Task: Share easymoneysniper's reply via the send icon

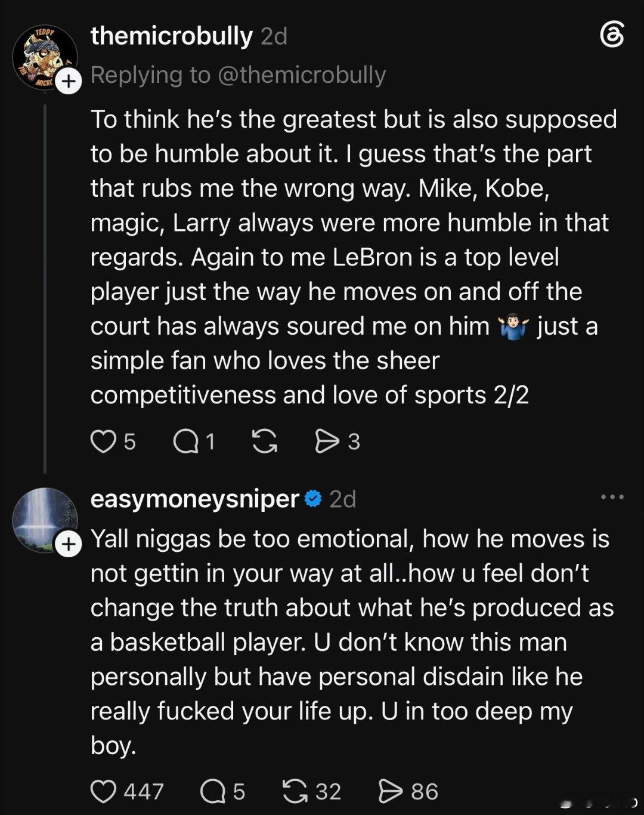Action: (391, 792)
